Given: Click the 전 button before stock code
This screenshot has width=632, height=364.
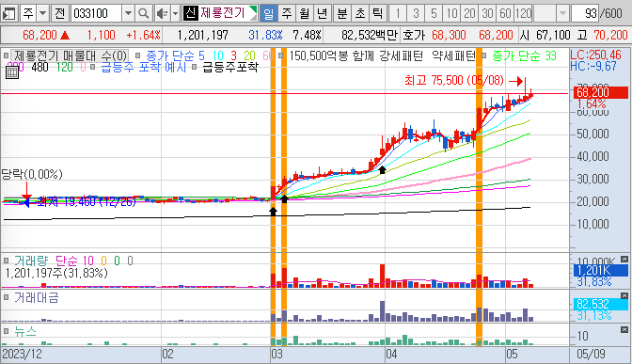Looking at the screenshot, I should click(x=59, y=14).
